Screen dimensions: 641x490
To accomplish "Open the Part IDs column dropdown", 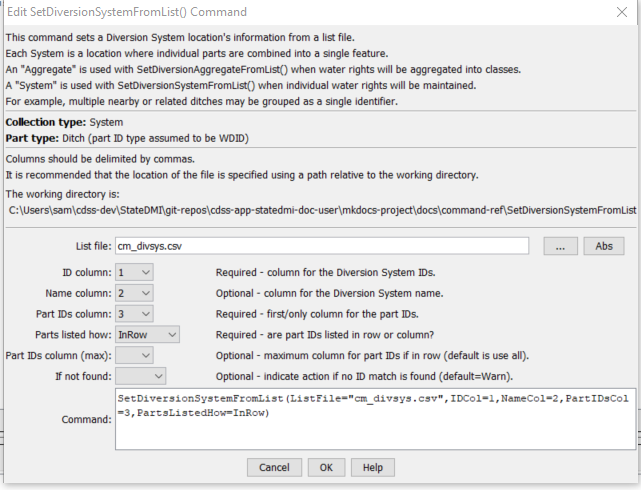I will [x=134, y=314].
